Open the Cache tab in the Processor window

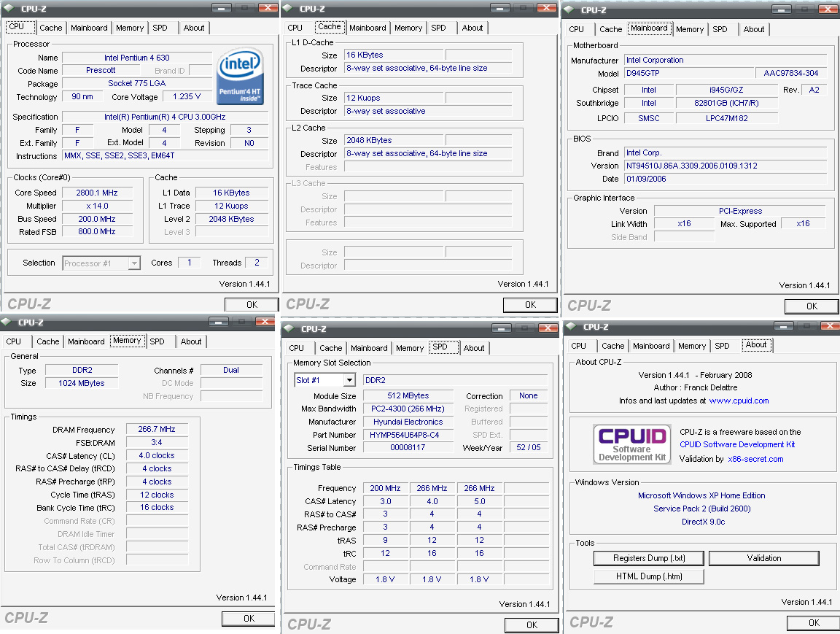click(x=51, y=28)
